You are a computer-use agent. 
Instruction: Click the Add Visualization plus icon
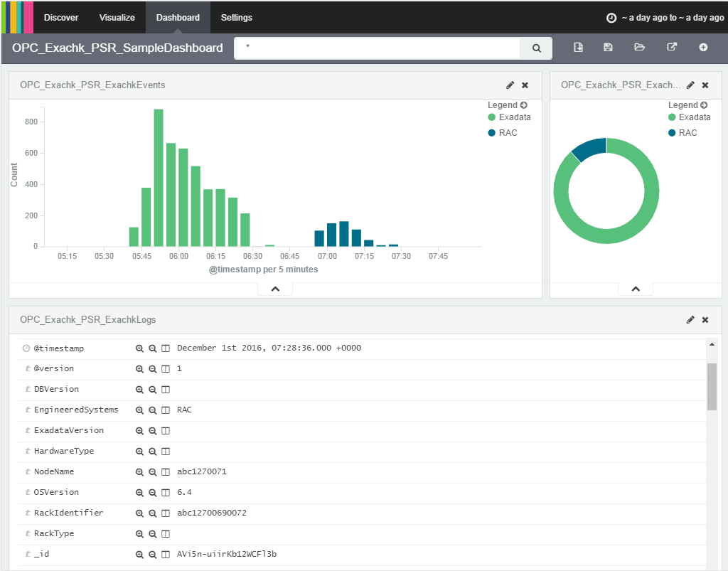click(703, 48)
